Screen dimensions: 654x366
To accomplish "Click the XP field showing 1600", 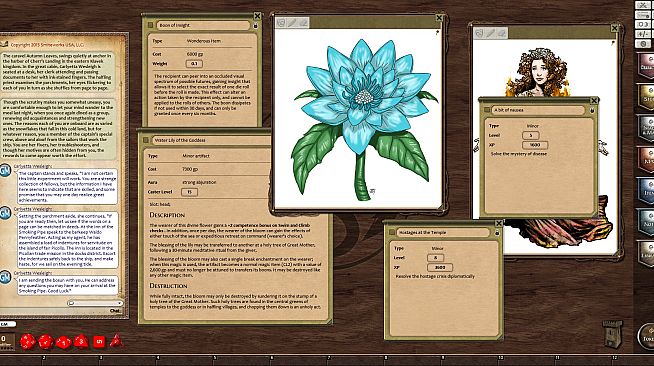I will coord(535,145).
